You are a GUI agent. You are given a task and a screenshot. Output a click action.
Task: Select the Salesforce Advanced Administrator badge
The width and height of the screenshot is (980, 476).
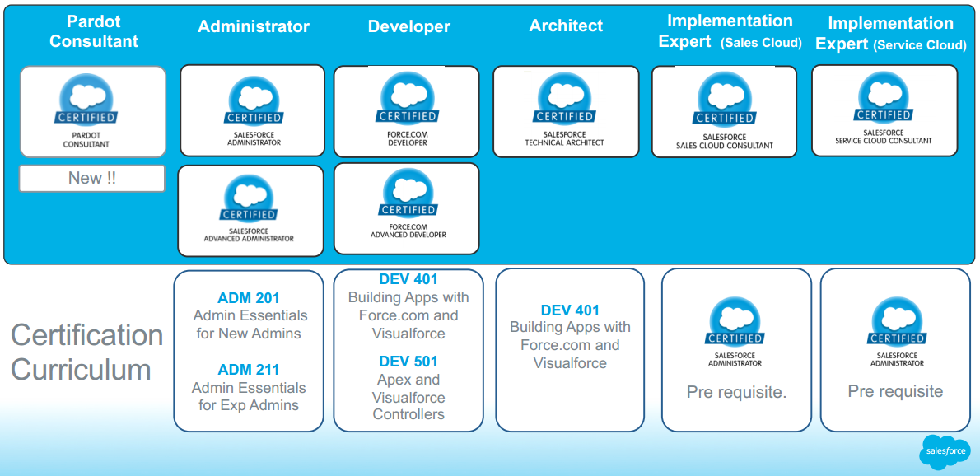coord(250,211)
